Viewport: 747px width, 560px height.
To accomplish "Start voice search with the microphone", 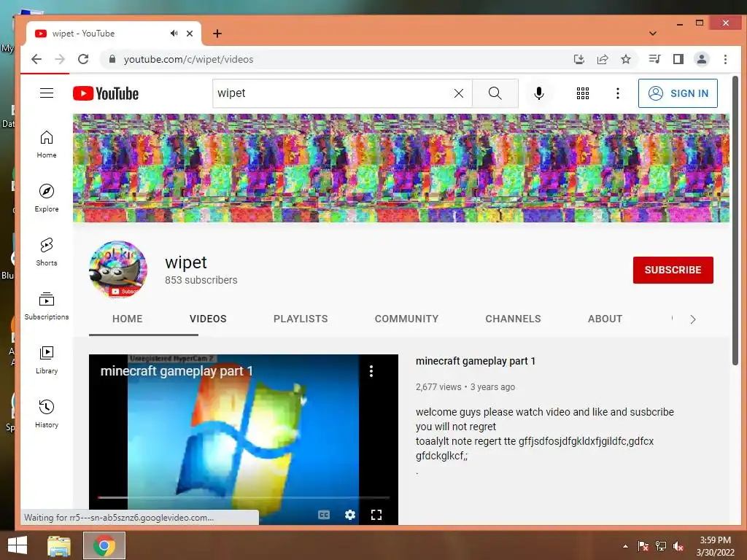I will point(539,93).
